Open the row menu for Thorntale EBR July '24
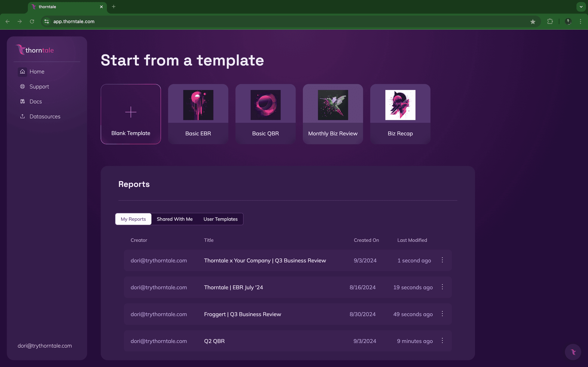This screenshot has width=588, height=367. coord(442,287)
